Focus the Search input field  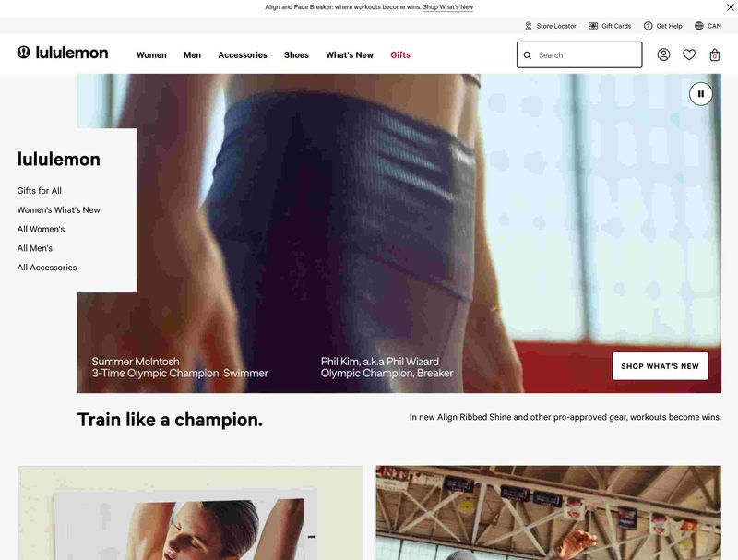[x=579, y=54]
